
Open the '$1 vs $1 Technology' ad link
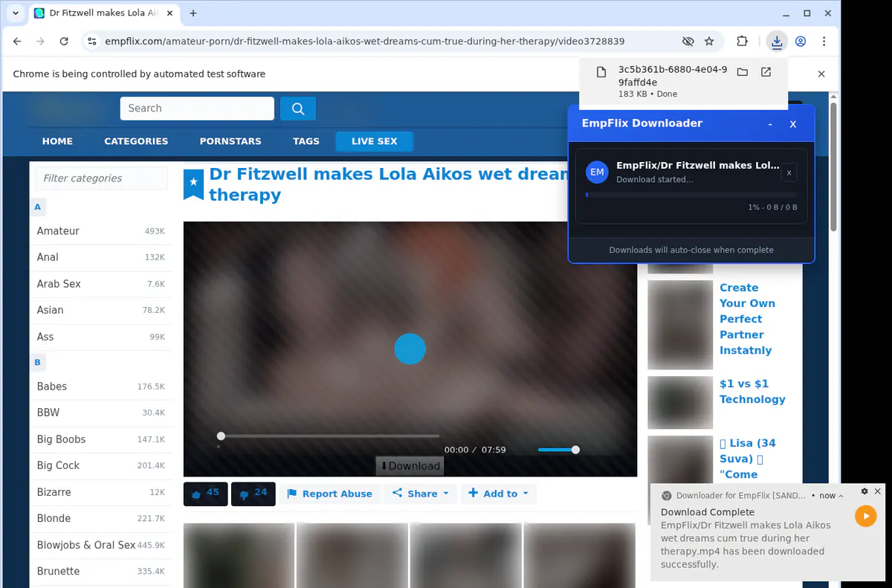click(x=752, y=392)
